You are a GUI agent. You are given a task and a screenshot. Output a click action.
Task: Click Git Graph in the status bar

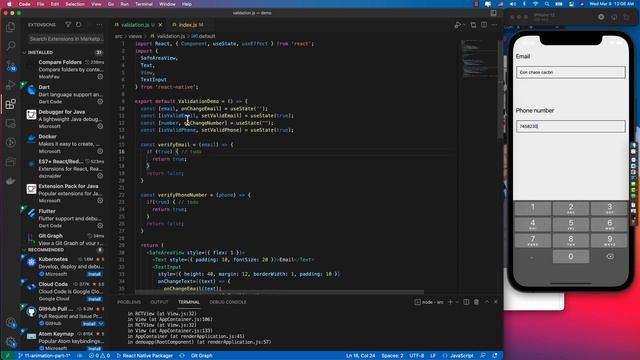coord(202,356)
